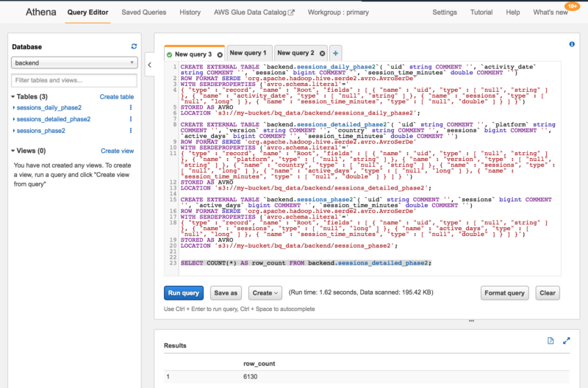Focus the Filter tables and views field
The width and height of the screenshot is (588, 388).
tap(74, 79)
